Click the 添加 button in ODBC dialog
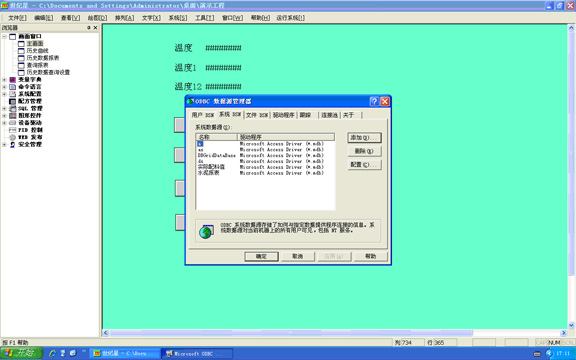Image resolution: width=576 pixels, height=360 pixels. (364, 138)
